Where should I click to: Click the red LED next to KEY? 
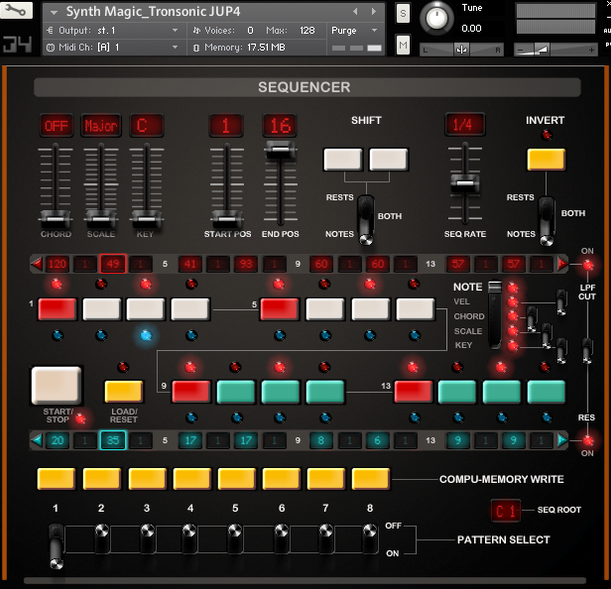(x=513, y=345)
